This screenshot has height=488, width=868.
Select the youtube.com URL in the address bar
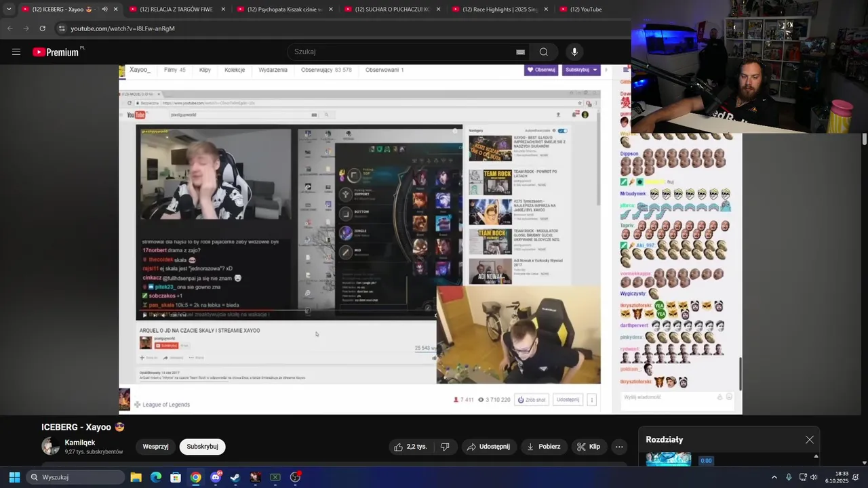(x=123, y=28)
